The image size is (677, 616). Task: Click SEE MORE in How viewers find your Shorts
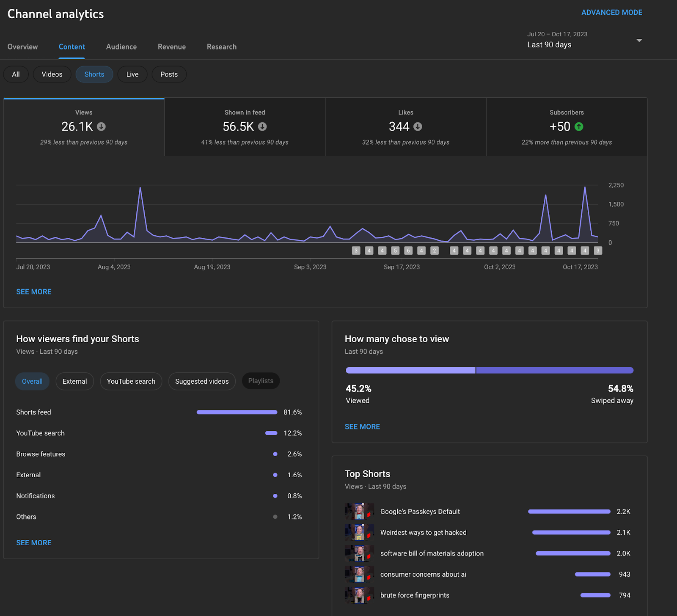tap(34, 543)
